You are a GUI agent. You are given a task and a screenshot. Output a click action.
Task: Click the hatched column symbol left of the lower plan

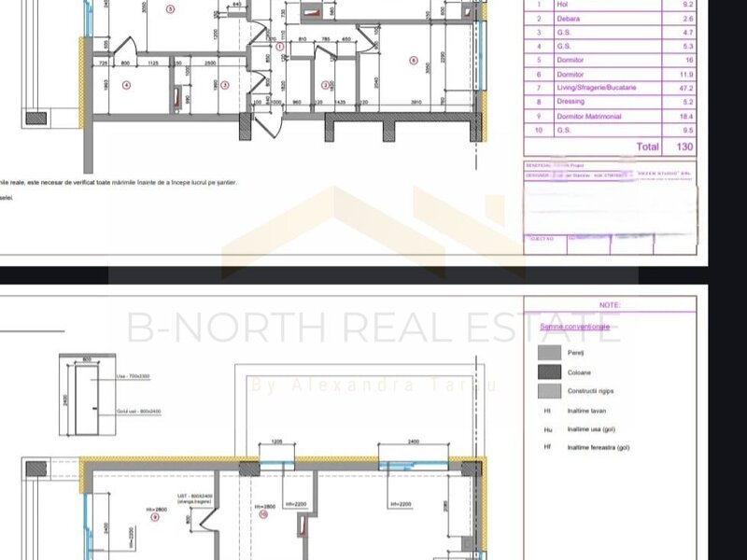point(36,470)
